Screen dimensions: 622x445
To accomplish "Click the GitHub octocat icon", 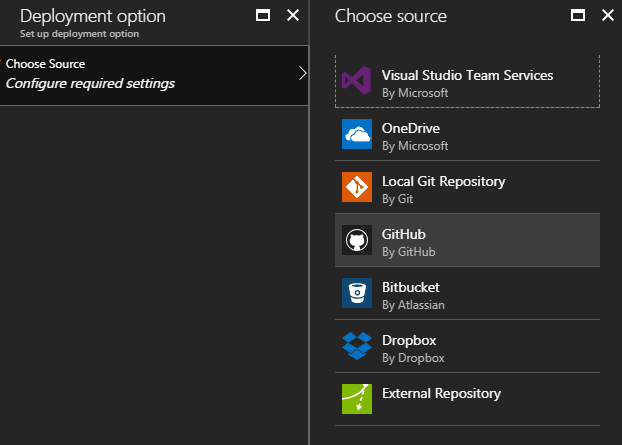I will point(357,240).
